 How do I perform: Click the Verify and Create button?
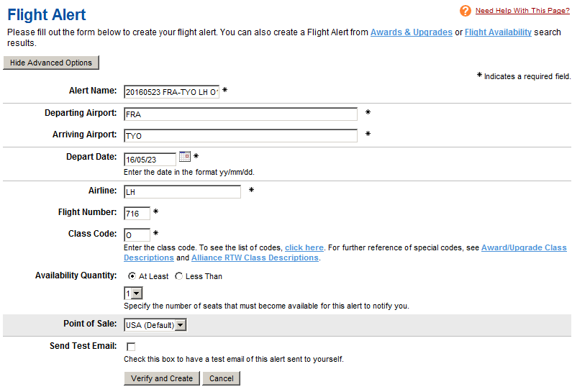tap(162, 378)
